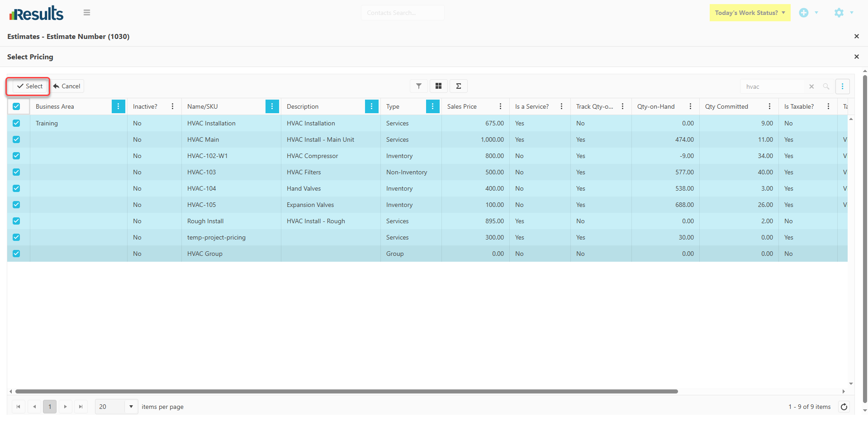
Task: Toggle the select-all header checkbox
Action: 16,106
